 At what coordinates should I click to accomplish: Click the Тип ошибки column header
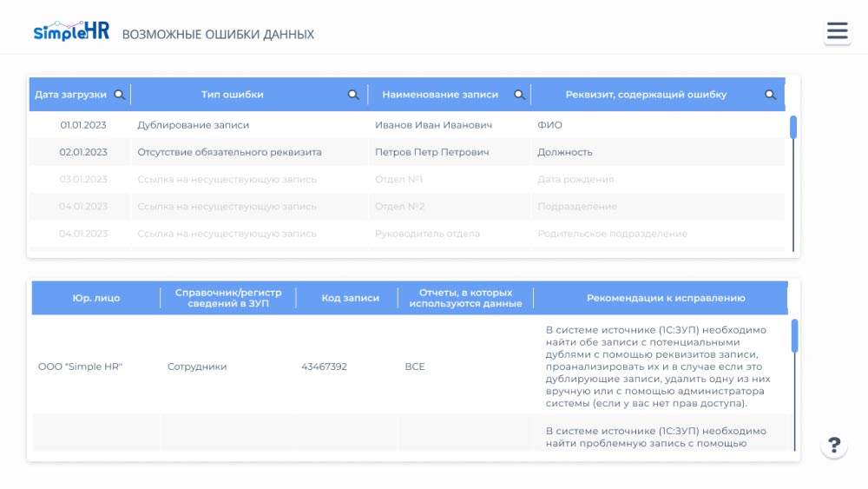(232, 94)
